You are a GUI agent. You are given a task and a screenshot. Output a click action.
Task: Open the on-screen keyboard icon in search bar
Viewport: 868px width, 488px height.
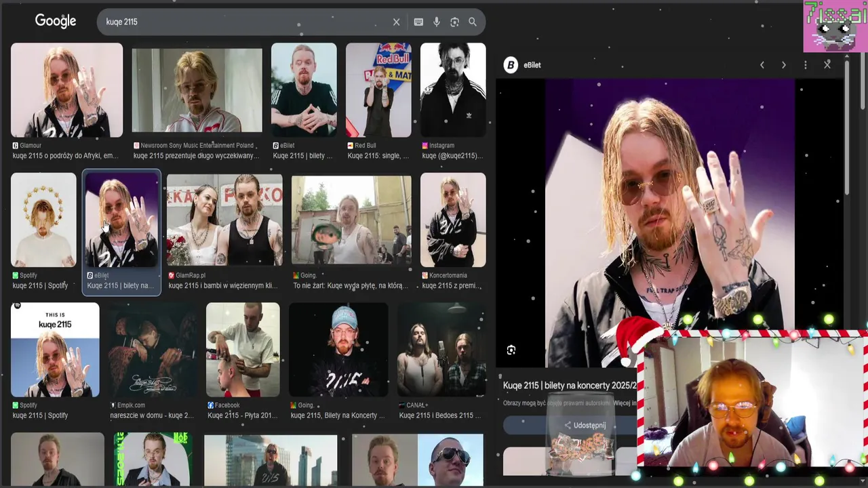point(418,22)
